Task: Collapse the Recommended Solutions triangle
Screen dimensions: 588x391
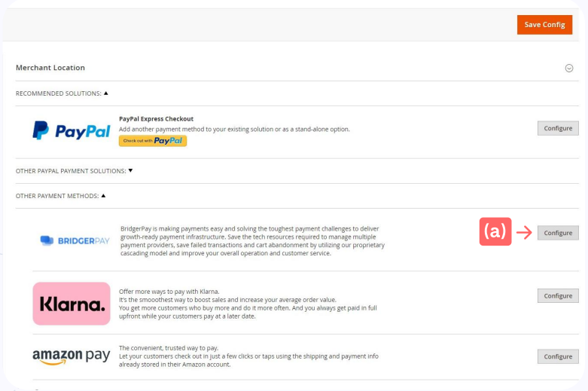Action: tap(105, 93)
